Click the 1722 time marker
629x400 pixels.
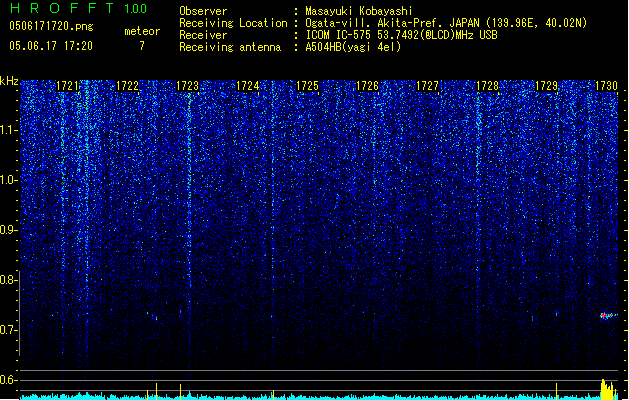(x=127, y=86)
